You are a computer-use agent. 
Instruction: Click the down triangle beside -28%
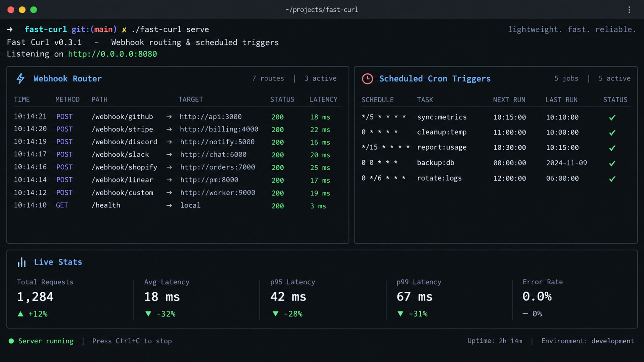[276, 314]
